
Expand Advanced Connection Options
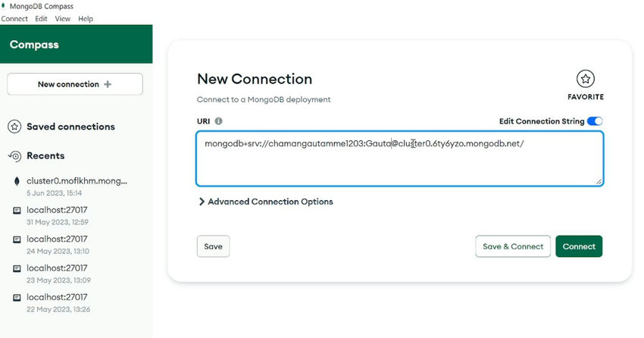tap(266, 202)
